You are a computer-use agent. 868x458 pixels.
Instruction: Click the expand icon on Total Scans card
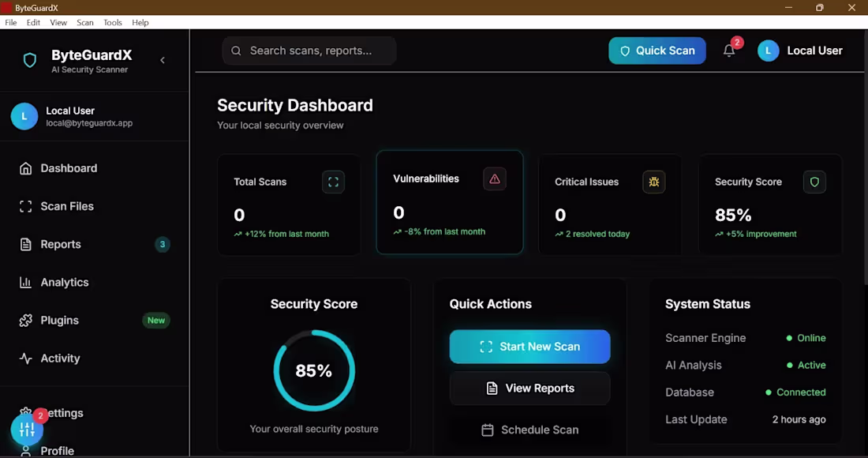pos(333,182)
